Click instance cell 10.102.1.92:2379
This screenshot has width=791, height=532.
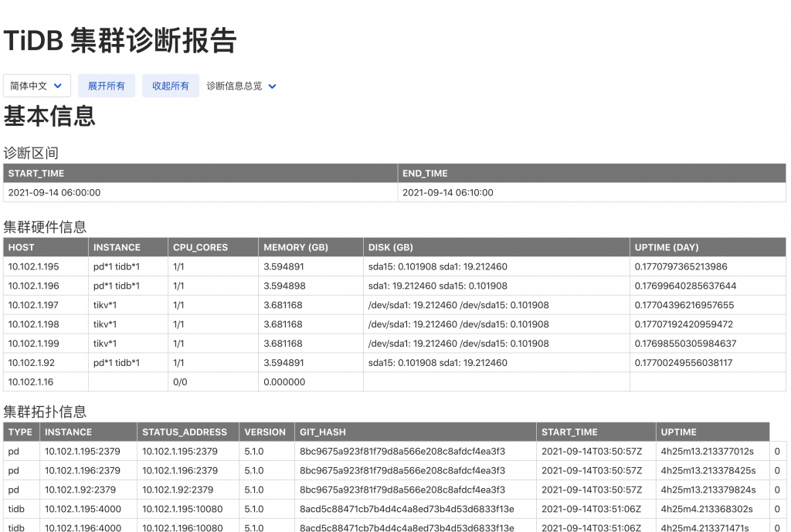pos(88,490)
